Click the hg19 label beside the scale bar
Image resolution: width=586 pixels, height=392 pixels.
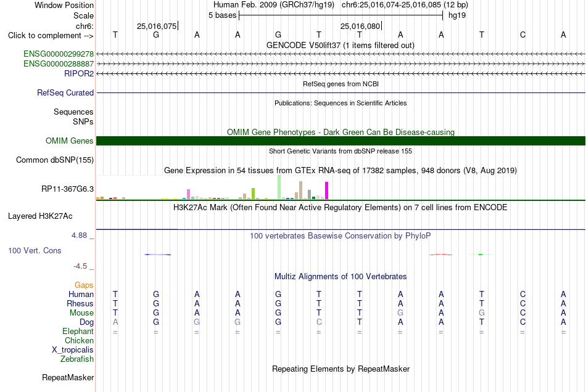457,15
